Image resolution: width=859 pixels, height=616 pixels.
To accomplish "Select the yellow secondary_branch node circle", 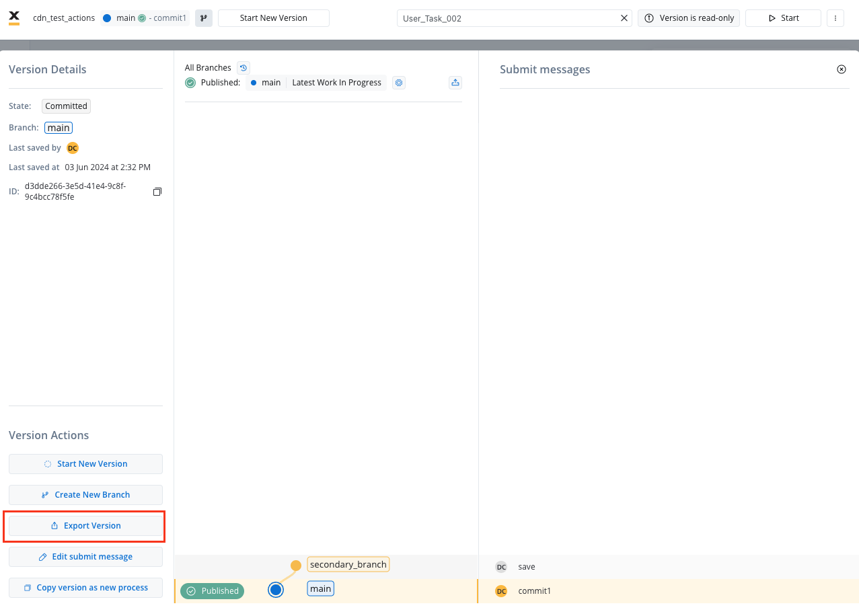I will 296,565.
